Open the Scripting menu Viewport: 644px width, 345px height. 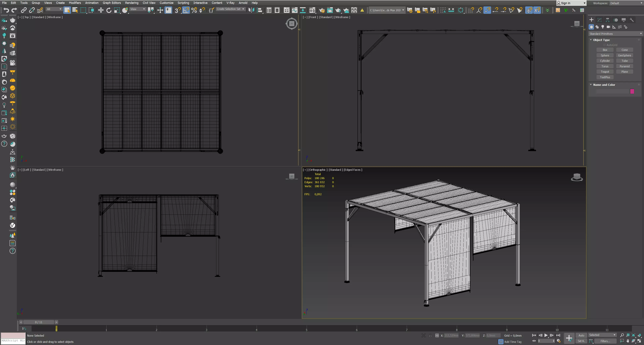pos(183,3)
